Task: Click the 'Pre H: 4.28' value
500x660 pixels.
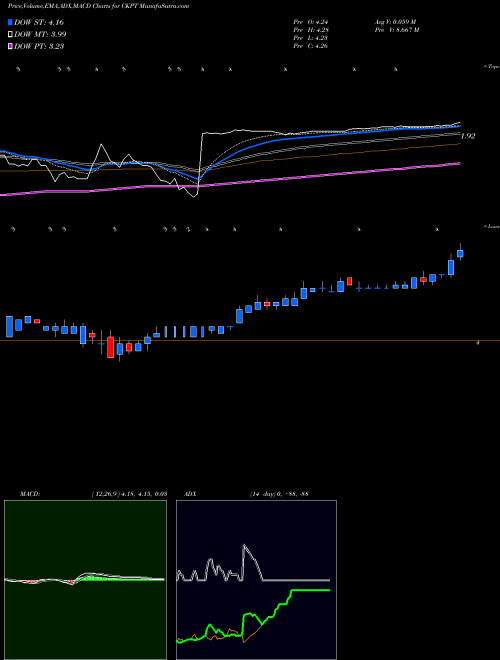Action: [x=311, y=30]
